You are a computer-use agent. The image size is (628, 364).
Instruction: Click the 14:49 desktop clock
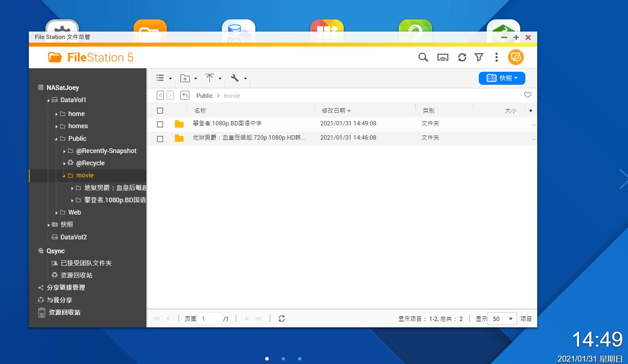[597, 340]
